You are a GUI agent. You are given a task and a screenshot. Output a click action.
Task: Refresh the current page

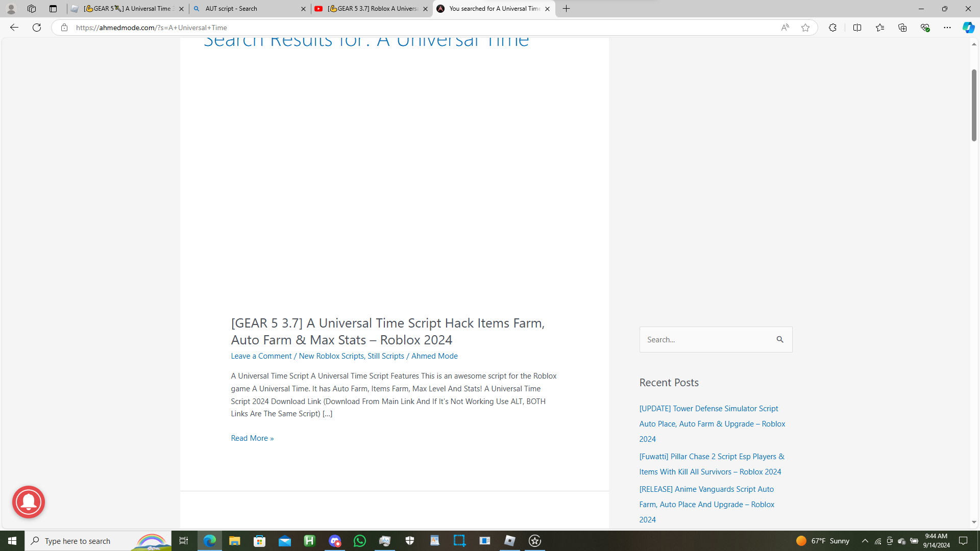[x=36, y=28]
